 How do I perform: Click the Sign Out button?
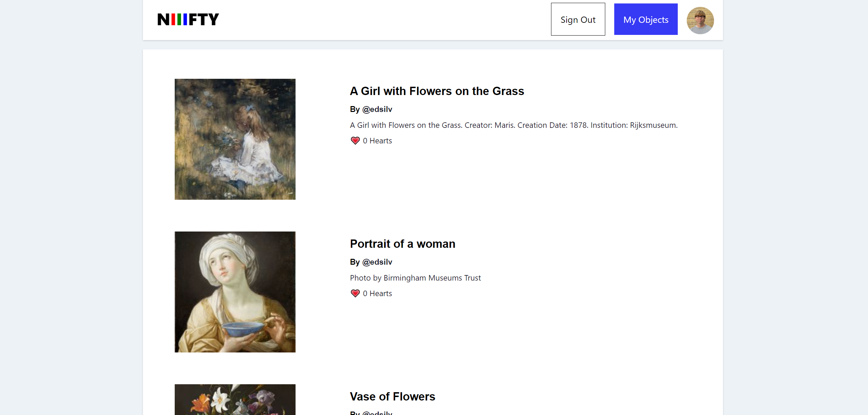pos(578,19)
